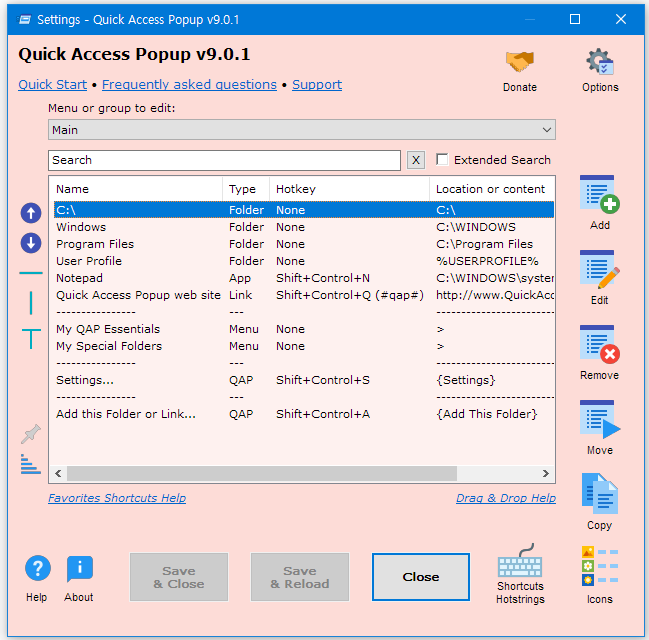649x640 pixels.
Task: Click the Move favorite icon
Action: pyautogui.click(x=599, y=419)
